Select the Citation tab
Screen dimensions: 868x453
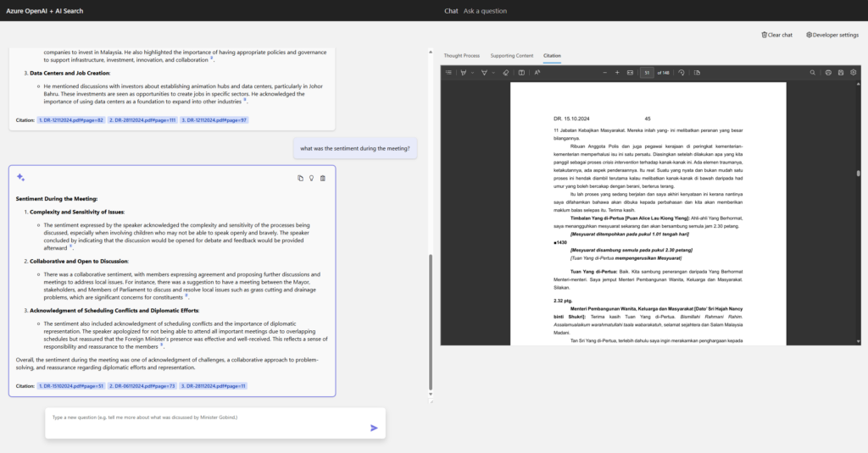pos(552,55)
